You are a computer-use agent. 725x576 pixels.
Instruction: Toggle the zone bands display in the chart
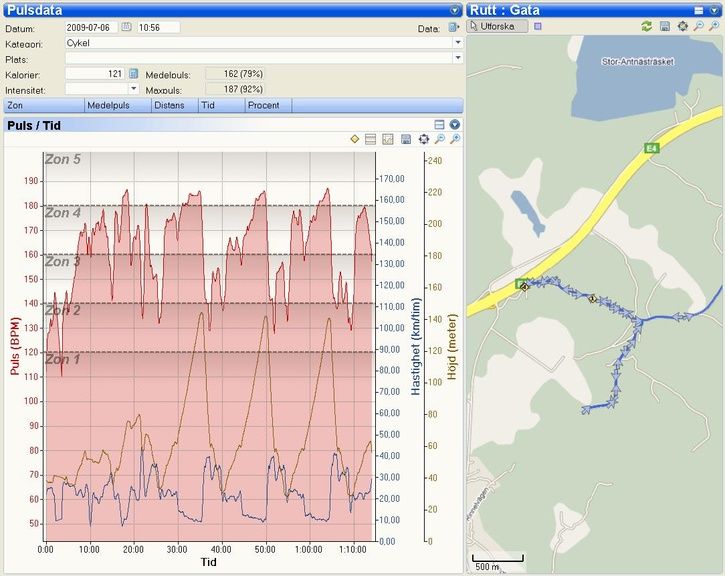(371, 139)
